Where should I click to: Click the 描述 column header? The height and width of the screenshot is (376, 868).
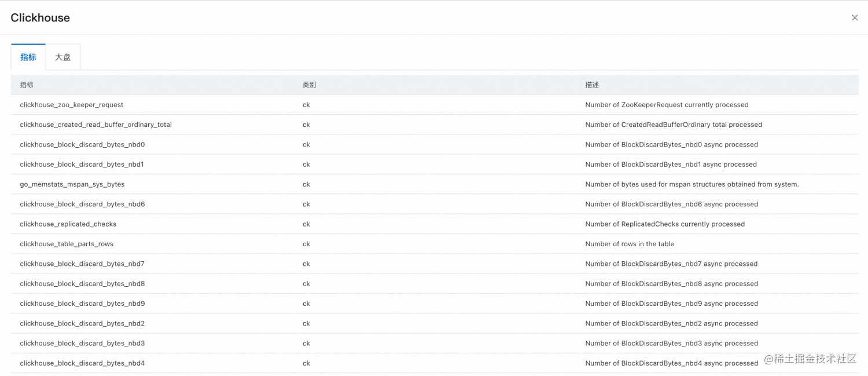point(592,85)
